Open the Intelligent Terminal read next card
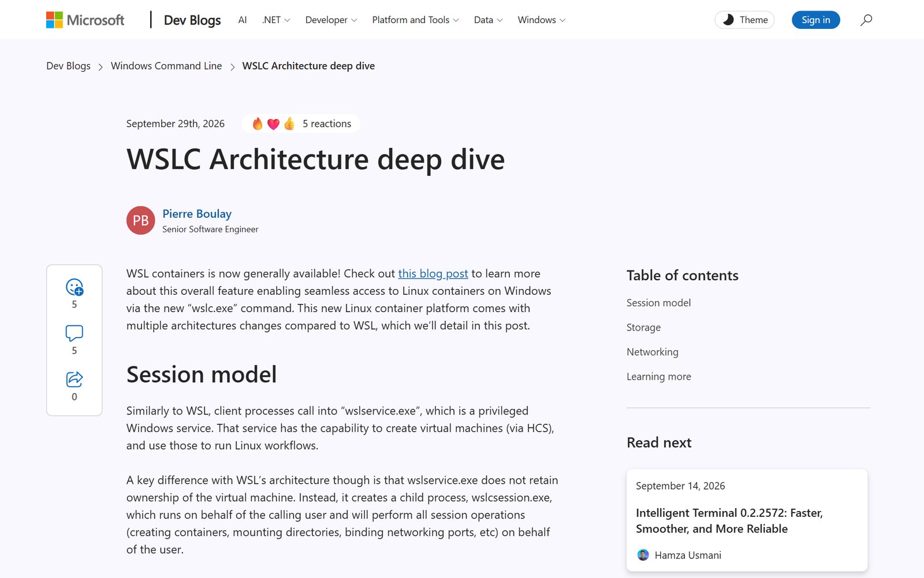Screen dimensions: 924x578 tap(747, 520)
